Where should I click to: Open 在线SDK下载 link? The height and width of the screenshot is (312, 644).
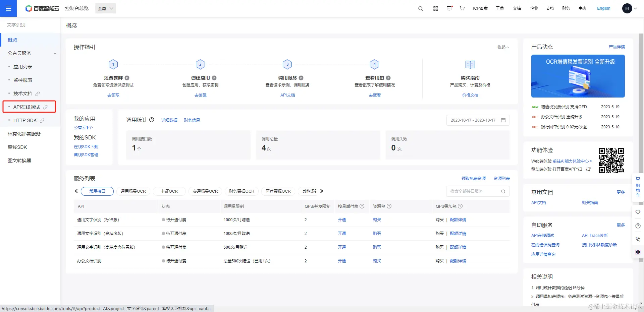[x=86, y=147]
